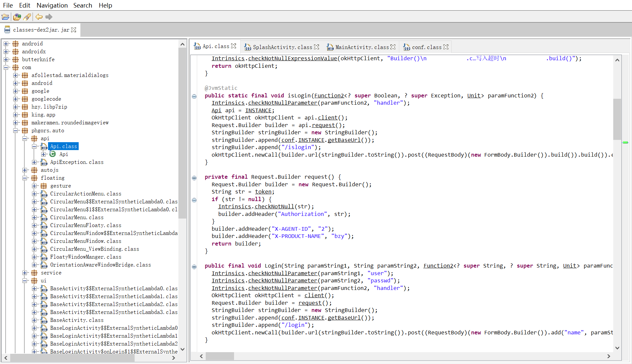The width and height of the screenshot is (632, 364).
Task: Click the king.app package icon
Action: pos(25,115)
